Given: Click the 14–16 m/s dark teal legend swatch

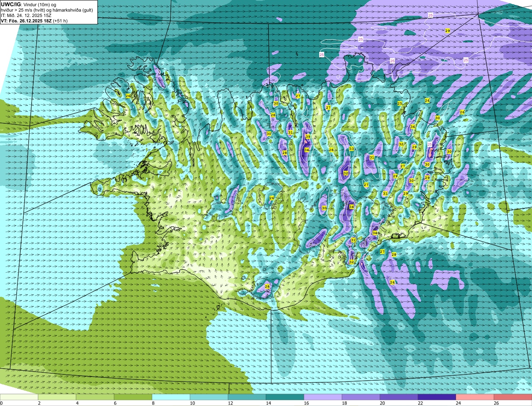Looking at the screenshot, I should pyautogui.click(x=285, y=397).
